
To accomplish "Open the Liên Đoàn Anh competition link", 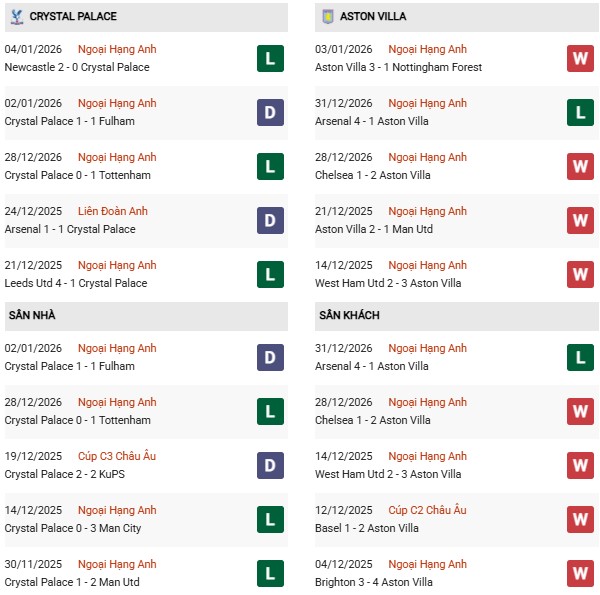I will 114,212.
